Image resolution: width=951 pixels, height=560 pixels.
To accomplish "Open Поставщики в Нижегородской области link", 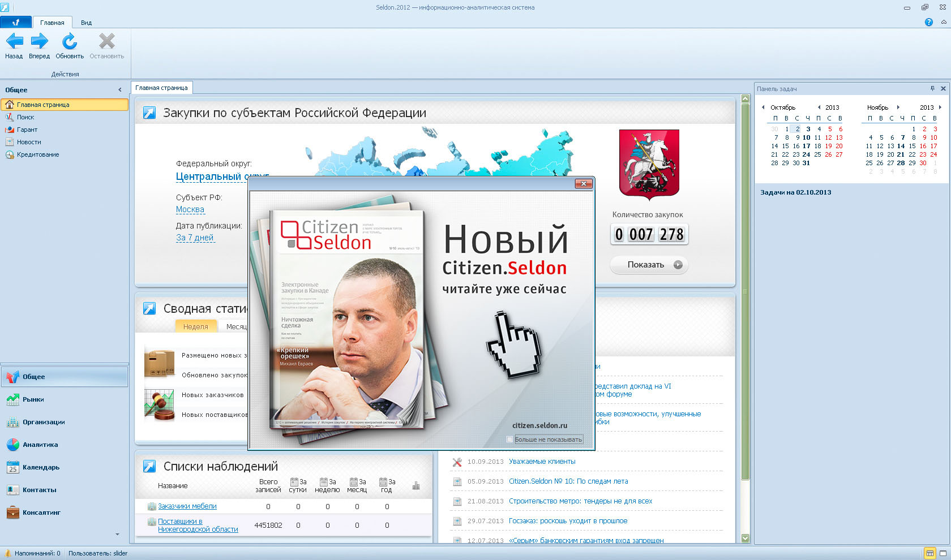I will click(x=198, y=525).
